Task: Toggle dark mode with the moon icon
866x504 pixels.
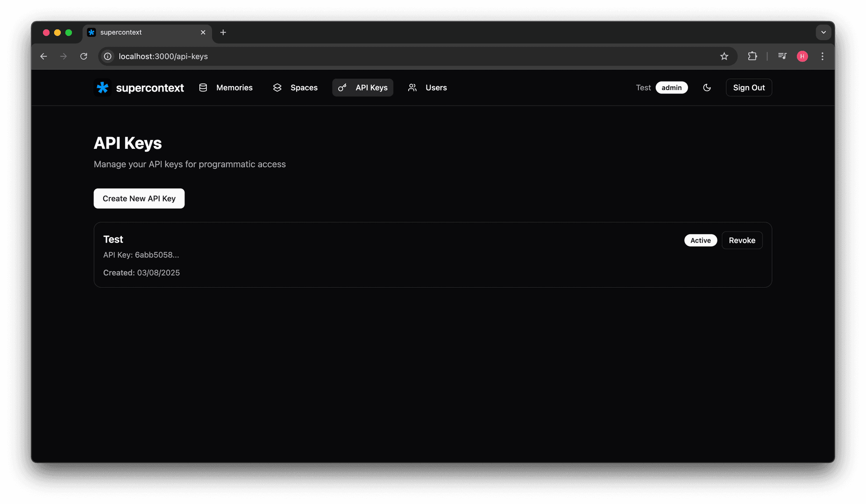Action: coord(707,88)
